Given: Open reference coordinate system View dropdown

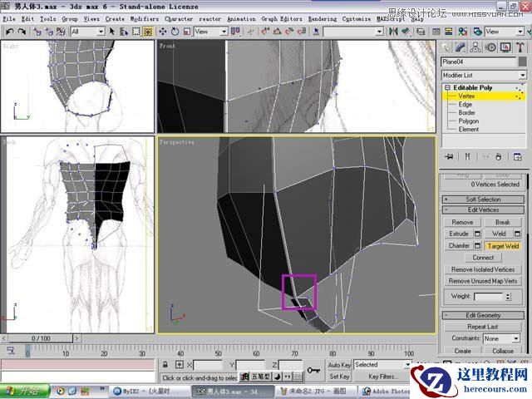Looking at the screenshot, I should click(x=210, y=32).
